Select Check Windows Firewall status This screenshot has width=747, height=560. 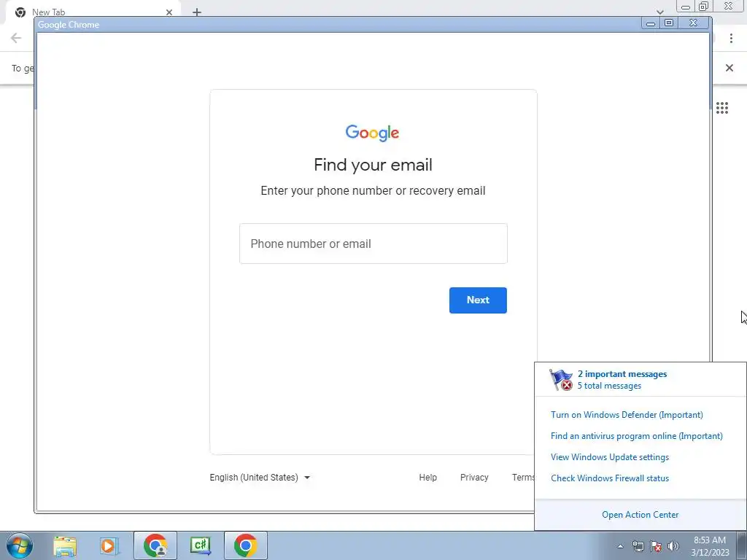pyautogui.click(x=610, y=478)
